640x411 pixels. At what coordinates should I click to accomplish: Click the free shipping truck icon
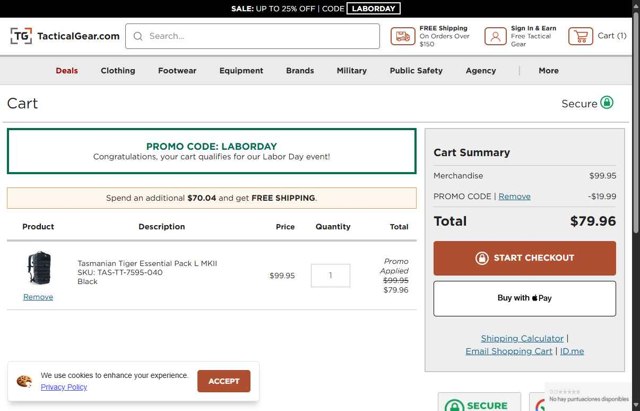pos(403,36)
